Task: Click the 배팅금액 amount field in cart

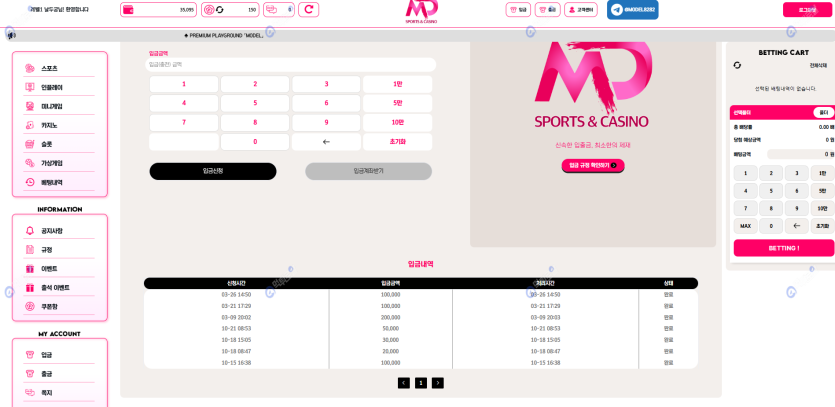Action: (x=800, y=154)
